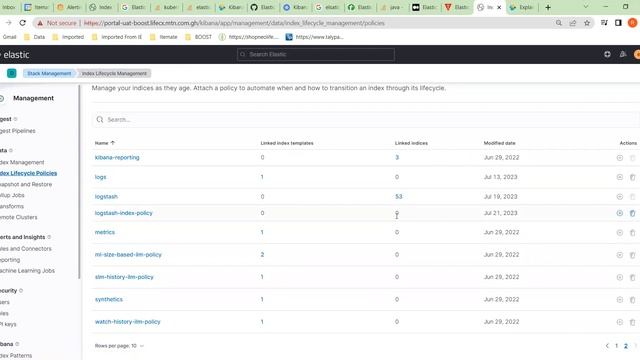
Task: Click the plus icon in logstash row
Action: pos(620,197)
